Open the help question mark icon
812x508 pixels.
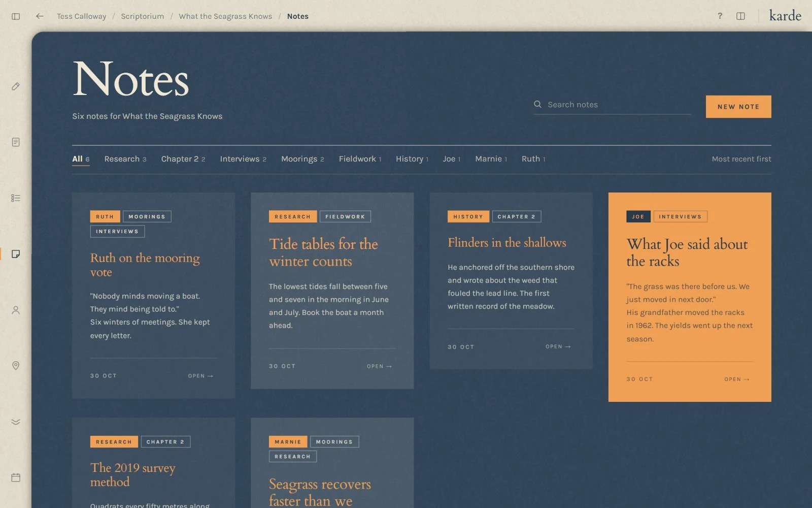point(720,16)
